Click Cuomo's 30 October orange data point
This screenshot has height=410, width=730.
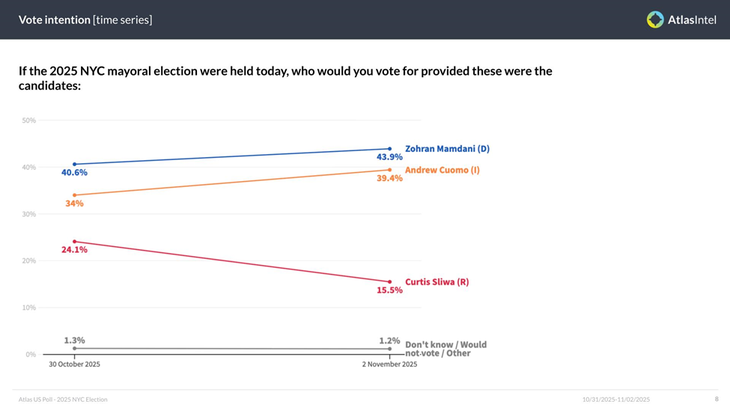(75, 195)
